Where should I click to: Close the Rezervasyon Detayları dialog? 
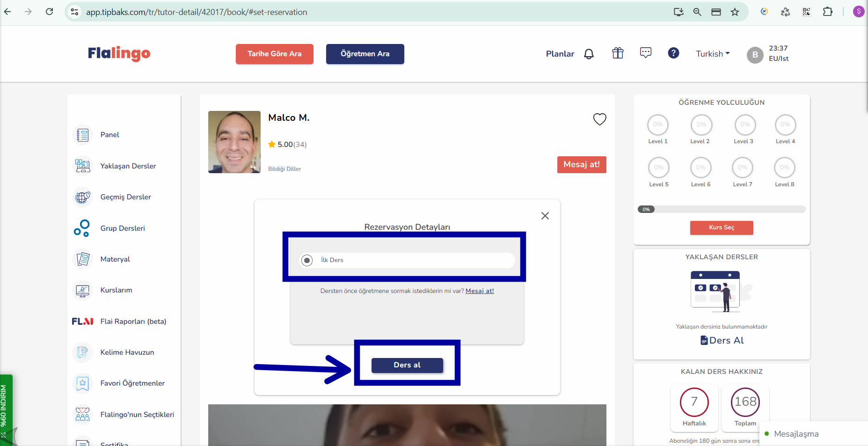[545, 216]
